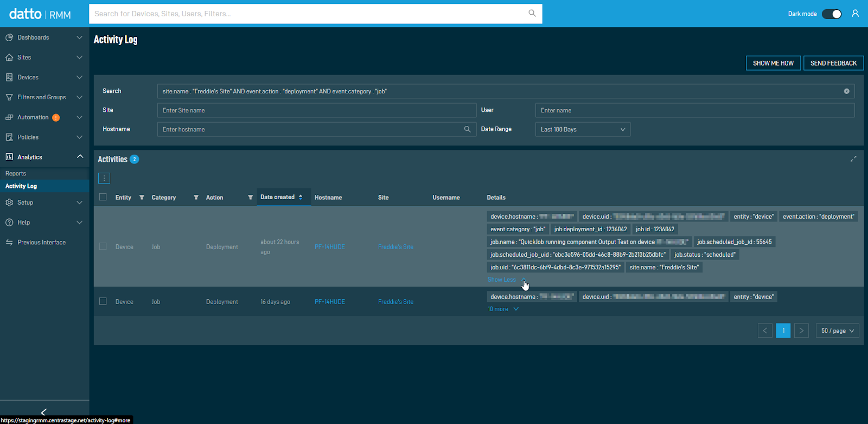Click the Action column filter icon
868x424 pixels.
pyautogui.click(x=250, y=198)
